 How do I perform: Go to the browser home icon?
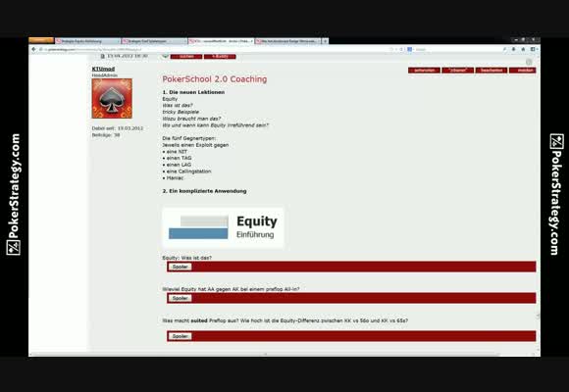[x=523, y=49]
